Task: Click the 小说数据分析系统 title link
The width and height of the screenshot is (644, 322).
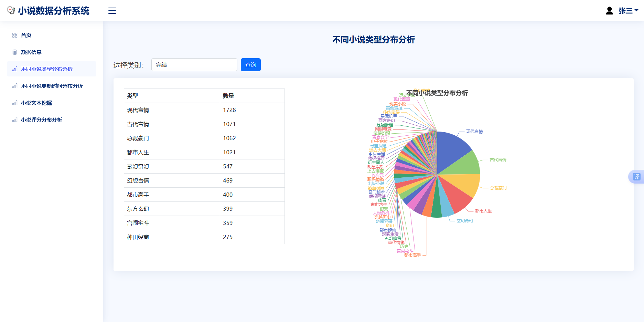Action: click(54, 11)
